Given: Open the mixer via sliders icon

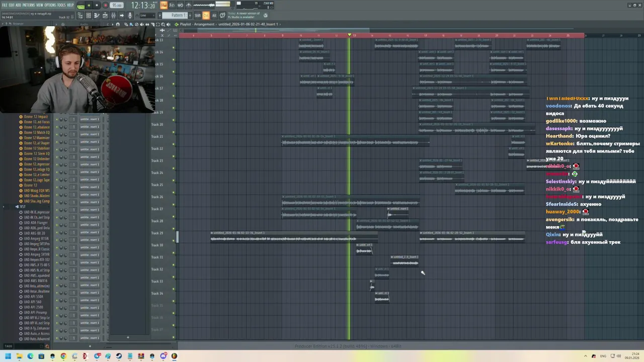Looking at the screenshot, I should coord(114,16).
